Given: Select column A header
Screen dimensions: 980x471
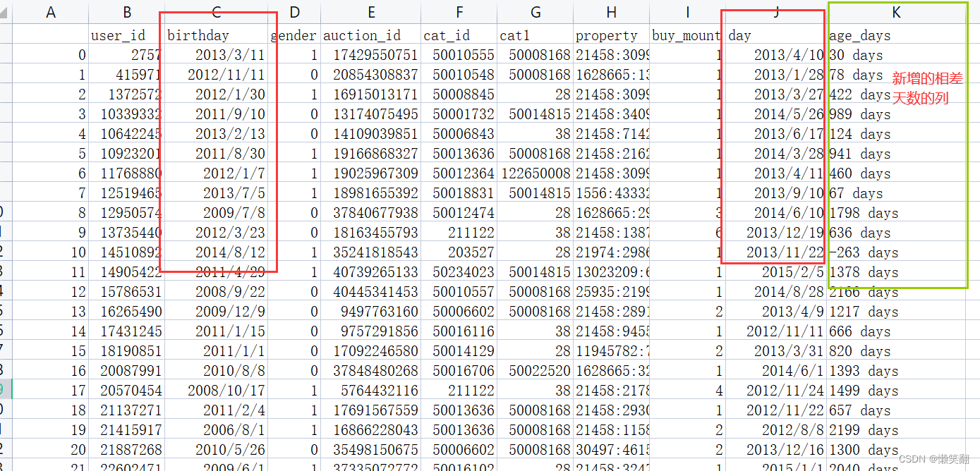Looking at the screenshot, I should coord(50,12).
